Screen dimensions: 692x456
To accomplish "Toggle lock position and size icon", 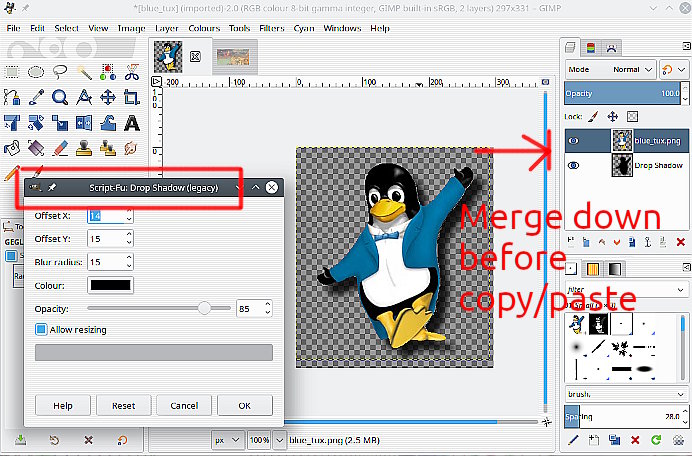I will click(x=613, y=117).
